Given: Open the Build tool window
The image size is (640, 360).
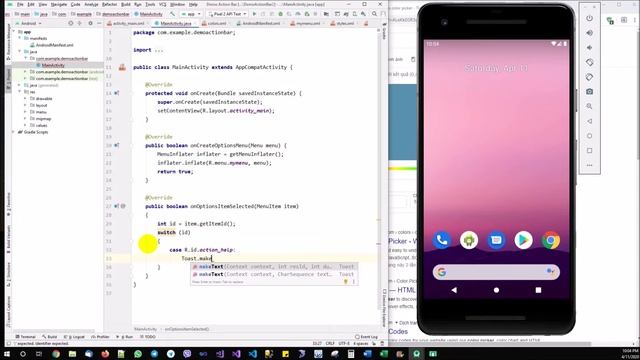Looking at the screenshot, I should coord(50,337).
